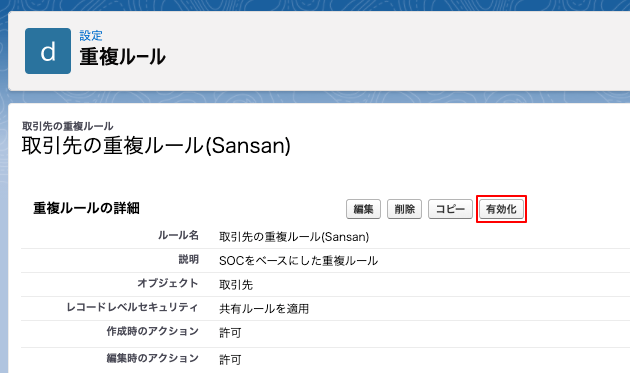Click the ルール名 field label
The width and height of the screenshot is (630, 373).
click(x=178, y=235)
